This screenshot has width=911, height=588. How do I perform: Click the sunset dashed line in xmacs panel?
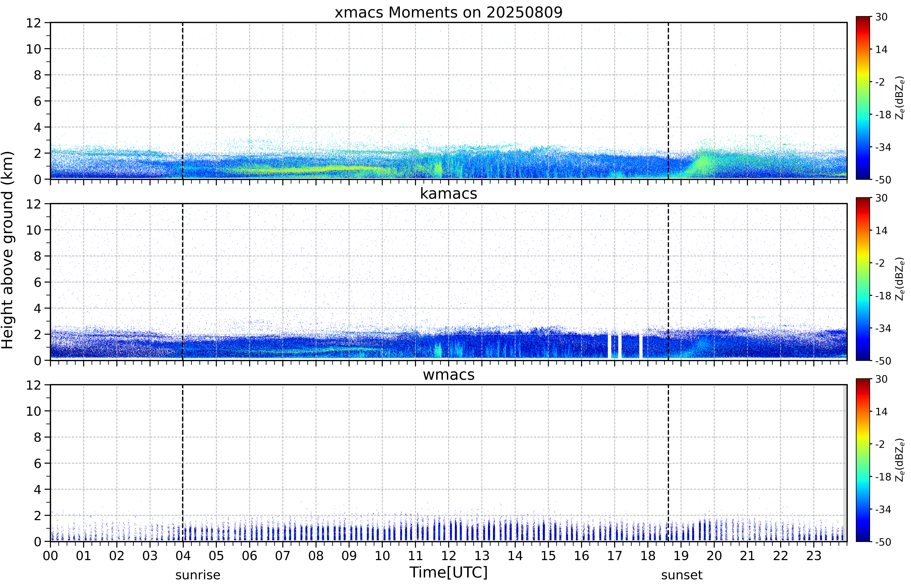pos(668,101)
